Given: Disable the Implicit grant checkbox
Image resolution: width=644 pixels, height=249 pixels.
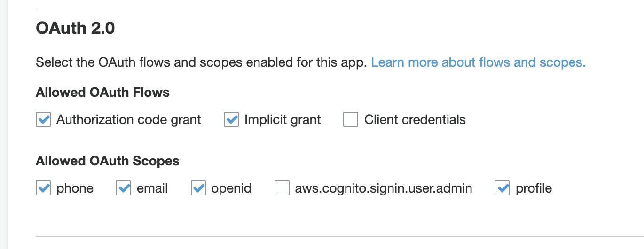Looking at the screenshot, I should click(x=231, y=120).
